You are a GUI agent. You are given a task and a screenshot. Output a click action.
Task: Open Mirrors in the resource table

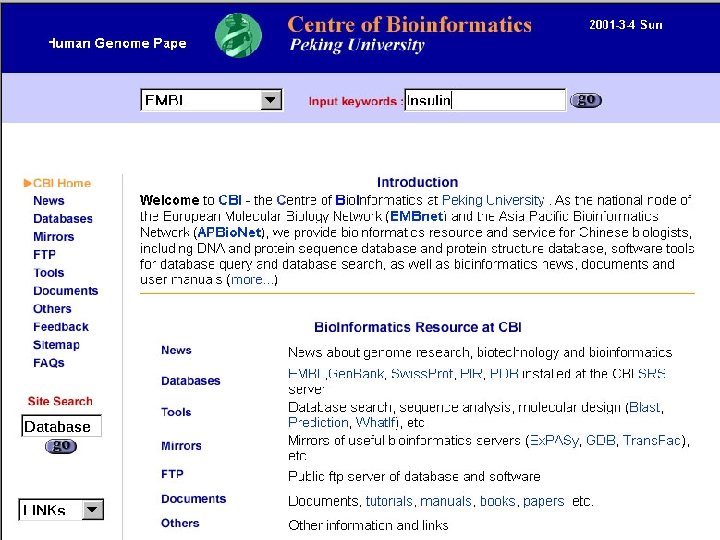181,446
